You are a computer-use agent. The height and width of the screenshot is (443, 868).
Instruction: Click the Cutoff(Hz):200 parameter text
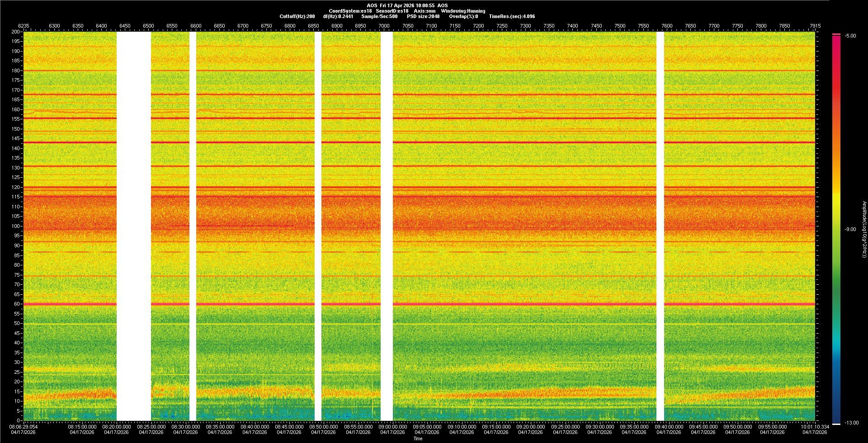(x=297, y=16)
